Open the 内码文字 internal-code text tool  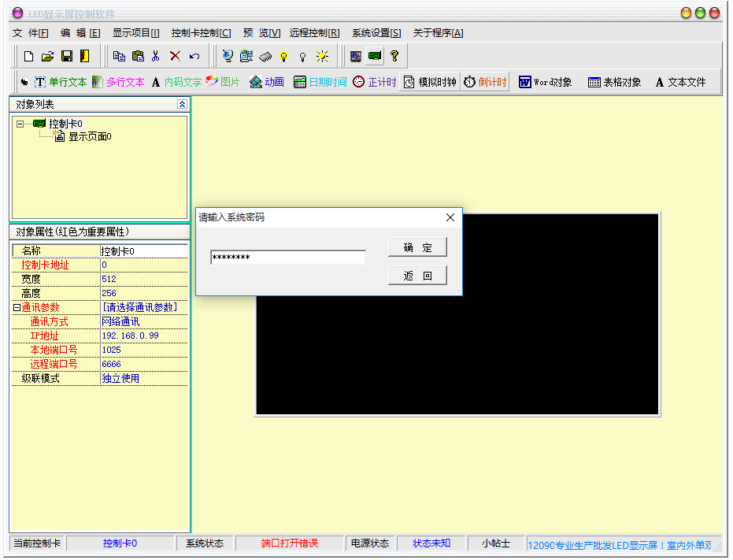(177, 81)
